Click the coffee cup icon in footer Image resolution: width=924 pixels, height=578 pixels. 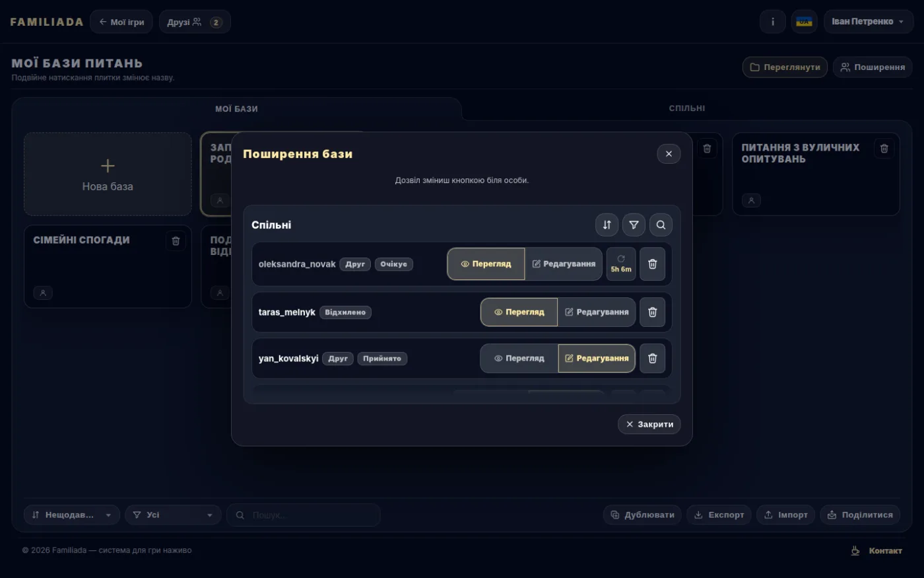(x=855, y=550)
